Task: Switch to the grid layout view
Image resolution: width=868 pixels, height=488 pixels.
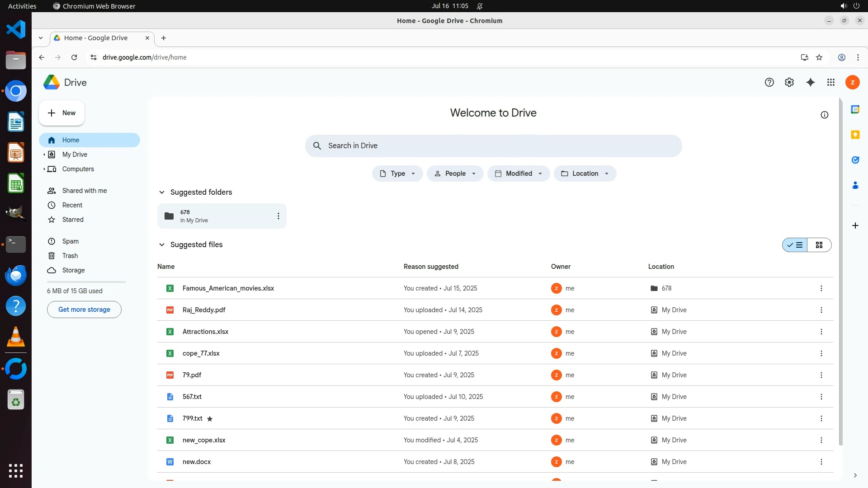Action: point(819,245)
